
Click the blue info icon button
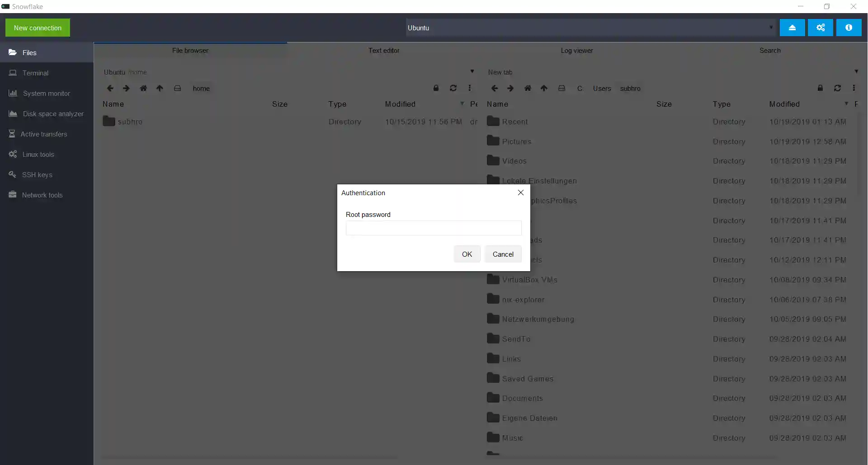coord(849,28)
